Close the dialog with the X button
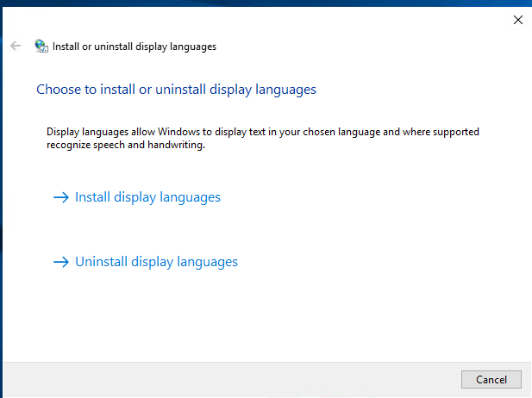 click(517, 20)
